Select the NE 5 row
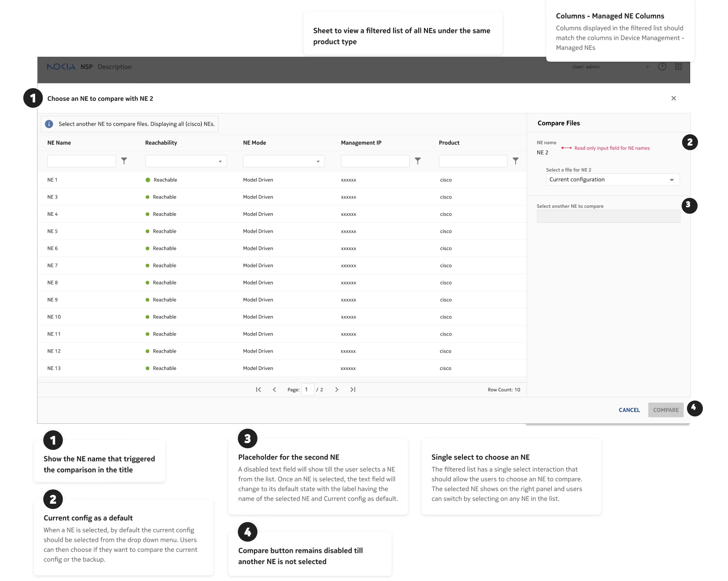Image resolution: width=728 pixels, height=581 pixels. 282,231
